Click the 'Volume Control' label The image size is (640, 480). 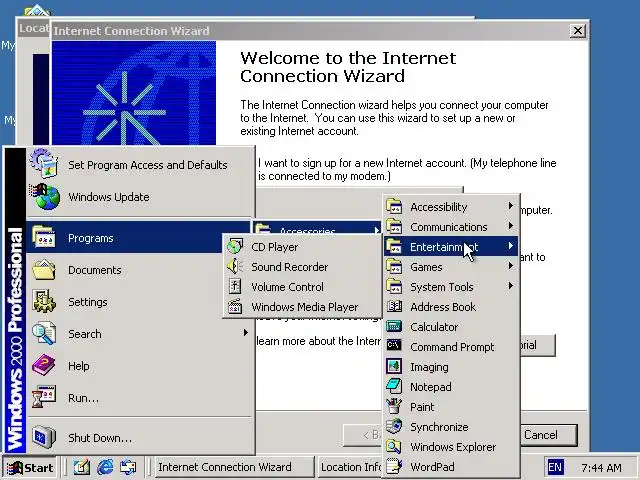point(287,287)
